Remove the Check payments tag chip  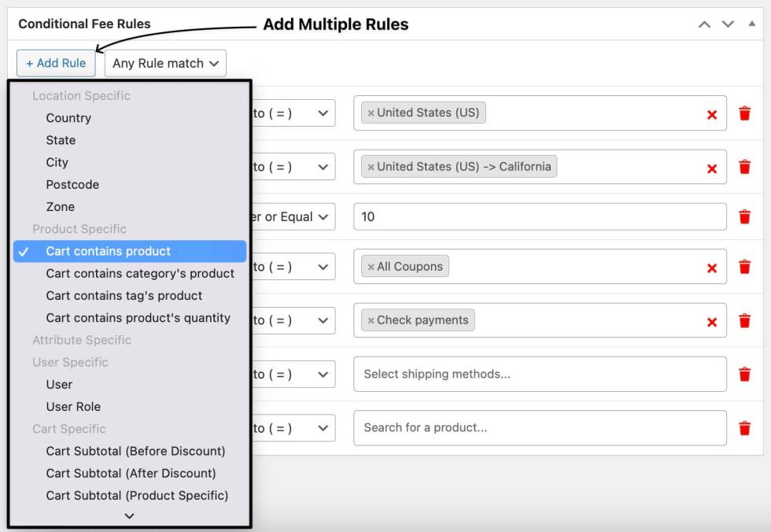371,321
